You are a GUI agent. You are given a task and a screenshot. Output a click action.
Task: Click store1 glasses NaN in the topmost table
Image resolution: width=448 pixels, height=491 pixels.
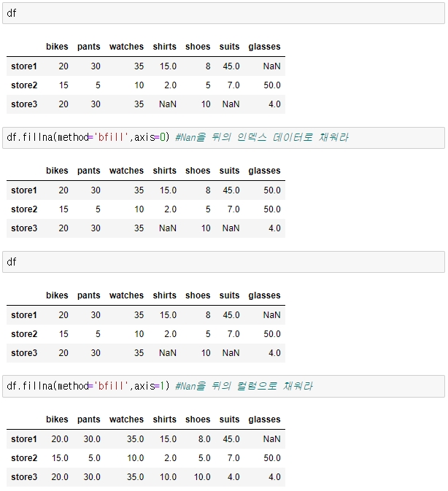tap(271, 66)
